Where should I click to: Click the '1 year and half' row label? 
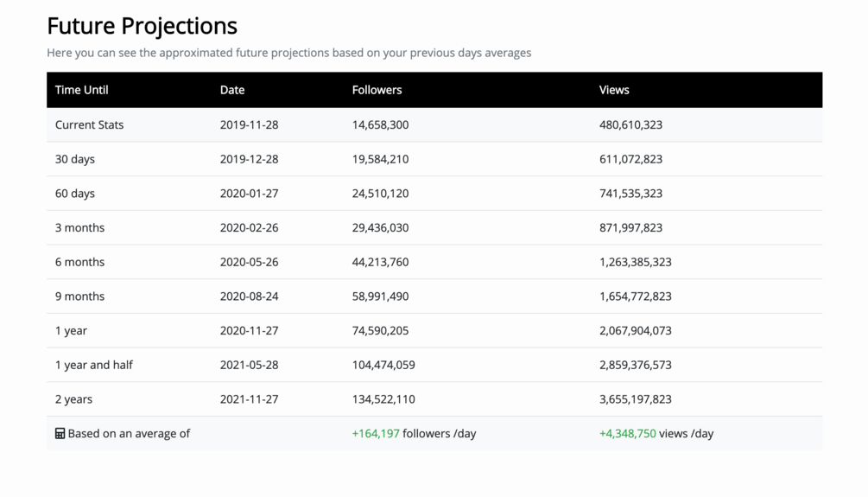(x=94, y=365)
